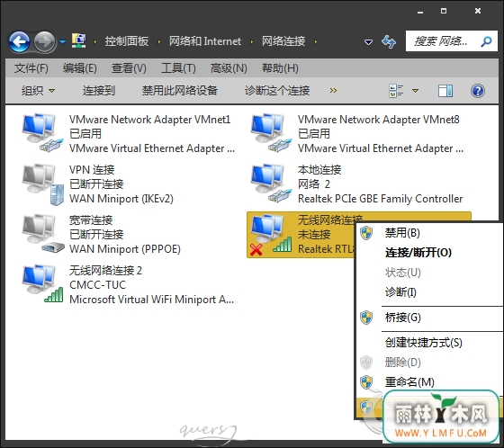Click the network folder icon in address bar
Screen dimensions: 504x448
(x=79, y=40)
